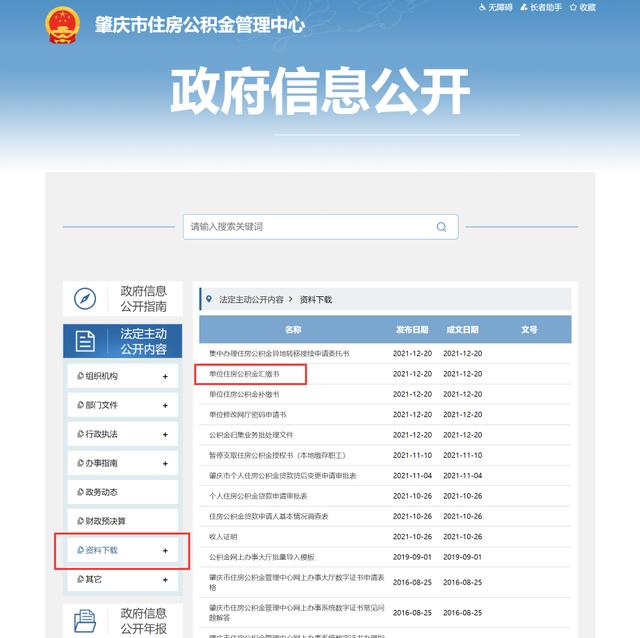
Task: Click 成文日期 2021-10-26 in 收入证明 row
Action: [x=462, y=537]
